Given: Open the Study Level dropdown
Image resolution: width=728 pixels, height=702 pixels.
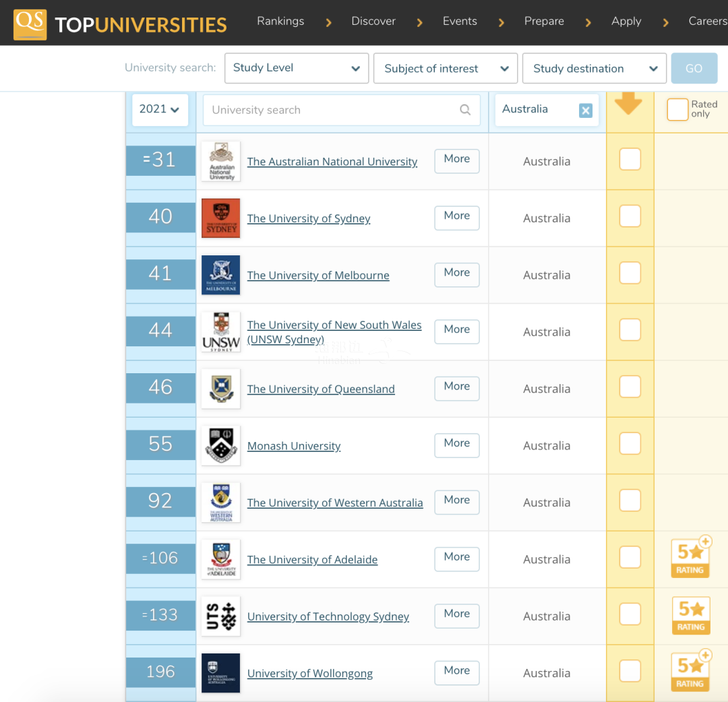Looking at the screenshot, I should [x=296, y=68].
